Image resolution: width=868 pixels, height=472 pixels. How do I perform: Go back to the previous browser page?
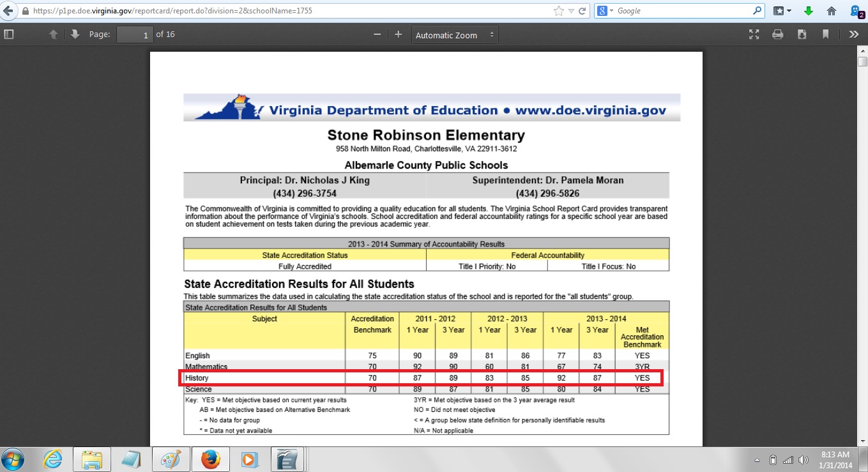[x=8, y=11]
